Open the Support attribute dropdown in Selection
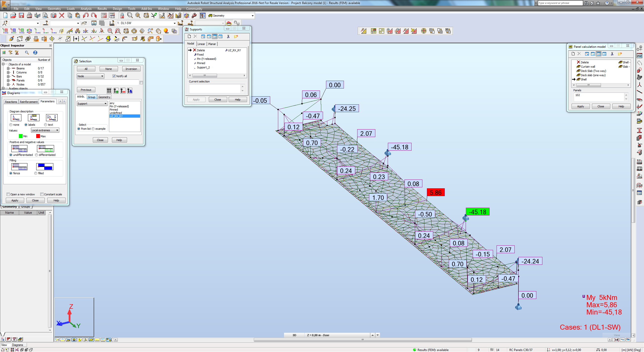Image resolution: width=644 pixels, height=352 pixels. (92, 104)
